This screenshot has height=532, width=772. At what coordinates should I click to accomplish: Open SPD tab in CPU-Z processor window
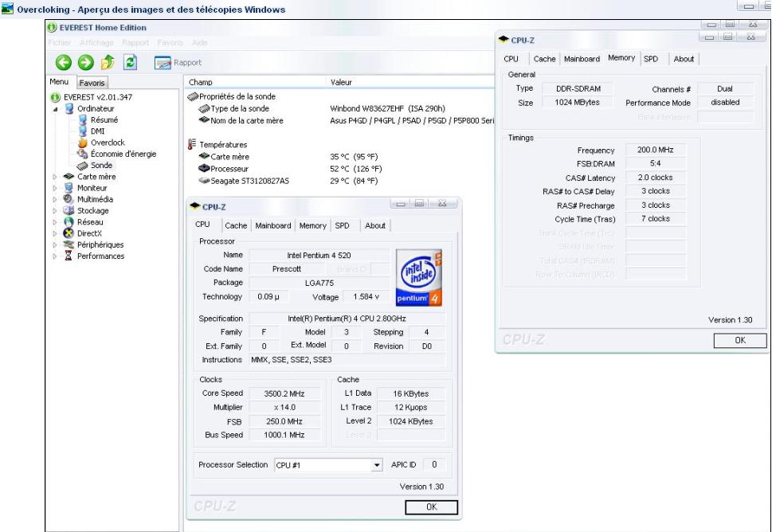point(342,225)
